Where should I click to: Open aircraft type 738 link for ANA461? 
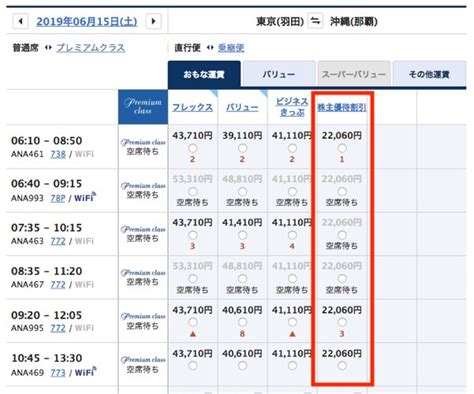58,154
